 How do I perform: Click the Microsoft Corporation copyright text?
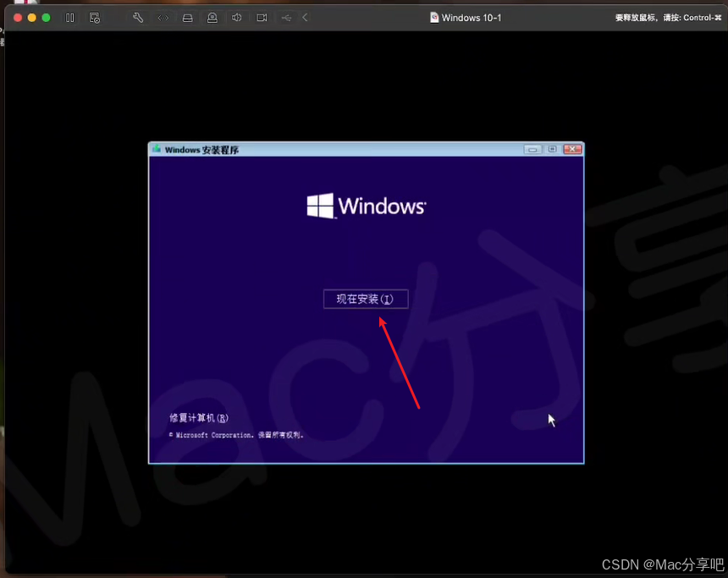pos(236,435)
